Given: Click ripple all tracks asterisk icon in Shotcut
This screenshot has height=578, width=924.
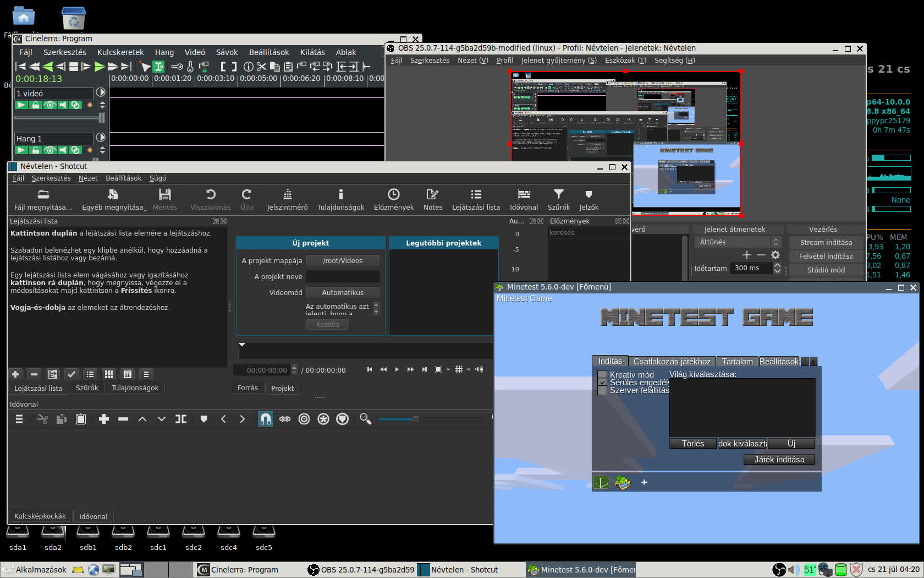Looking at the screenshot, I should [323, 419].
